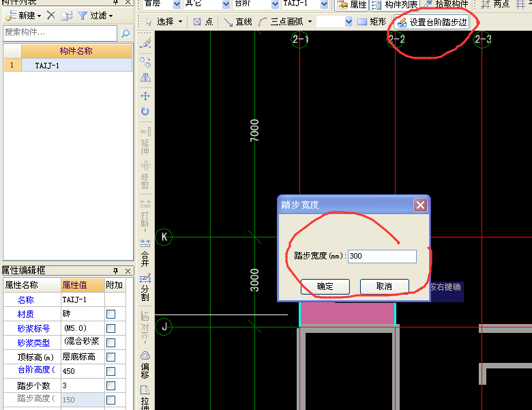The width and height of the screenshot is (532, 410).
Task: Click the 拉伸 stretch tool
Action: (x=145, y=398)
